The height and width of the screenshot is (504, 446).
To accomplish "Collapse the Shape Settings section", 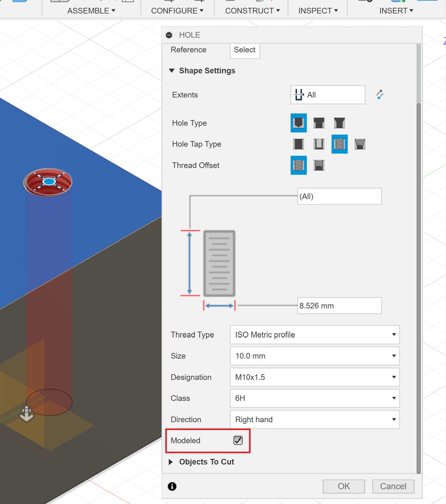I will point(172,71).
